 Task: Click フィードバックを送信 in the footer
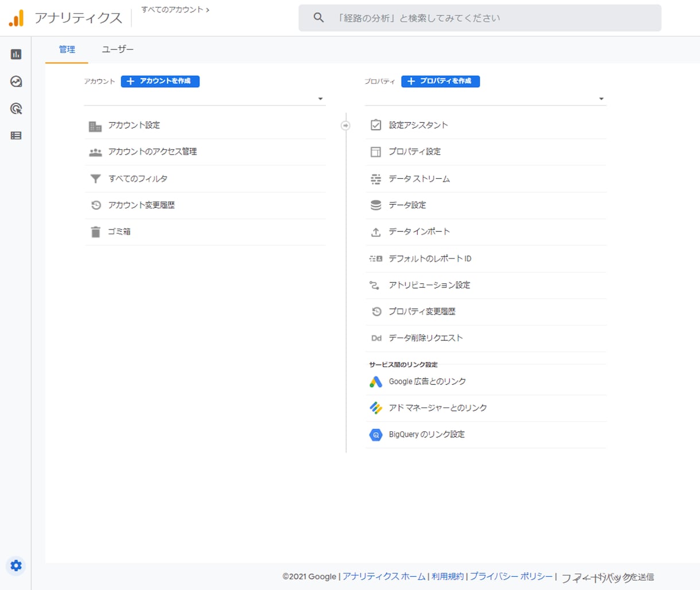[x=608, y=577]
